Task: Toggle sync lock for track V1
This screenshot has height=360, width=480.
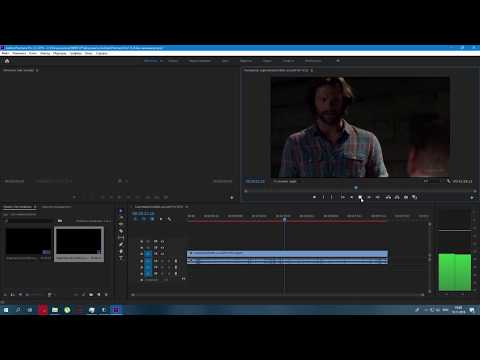Action: (x=155, y=254)
